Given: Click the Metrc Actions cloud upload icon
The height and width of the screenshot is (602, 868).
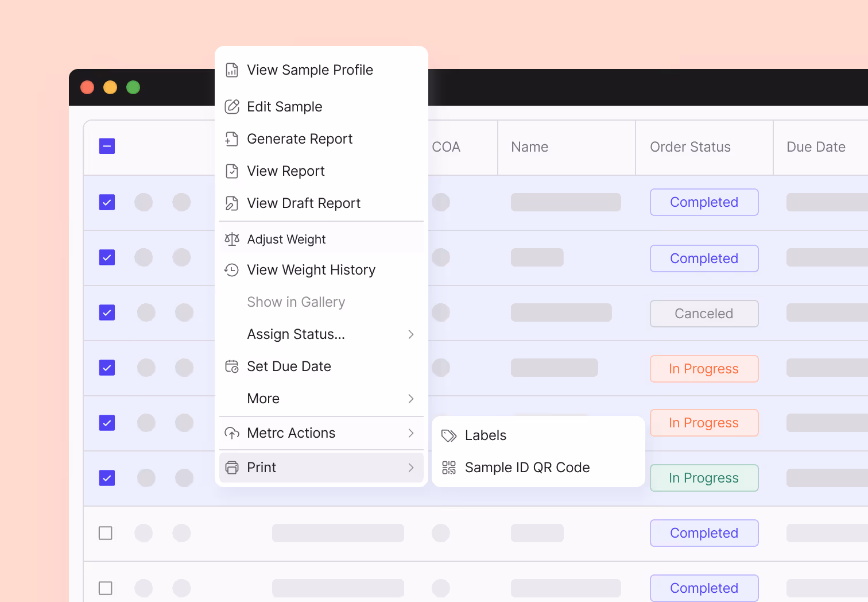Looking at the screenshot, I should 232,433.
